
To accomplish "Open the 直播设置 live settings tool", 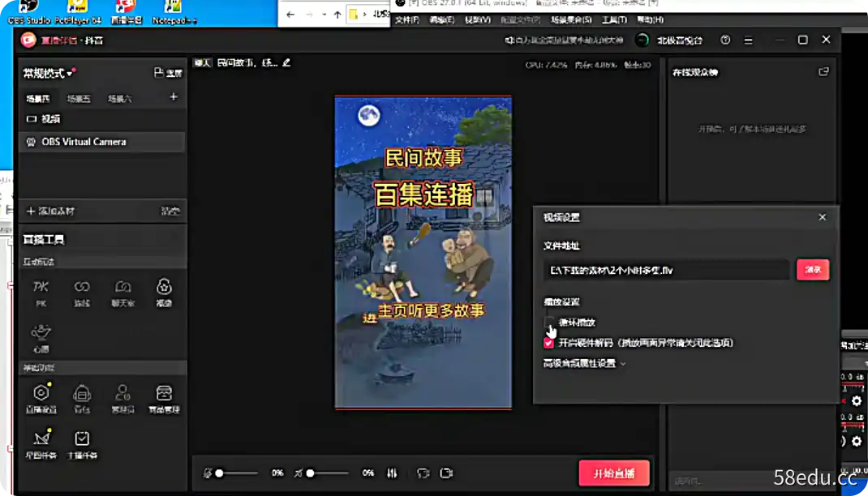I will [x=41, y=398].
